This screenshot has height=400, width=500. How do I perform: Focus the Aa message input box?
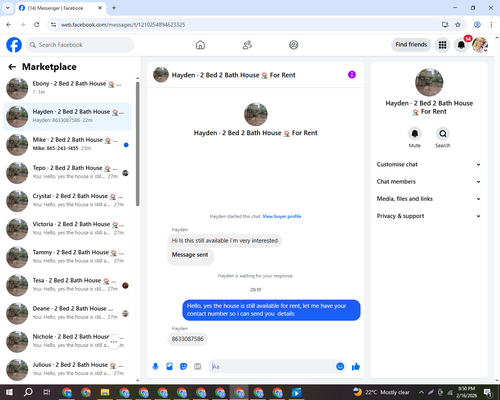click(273, 367)
